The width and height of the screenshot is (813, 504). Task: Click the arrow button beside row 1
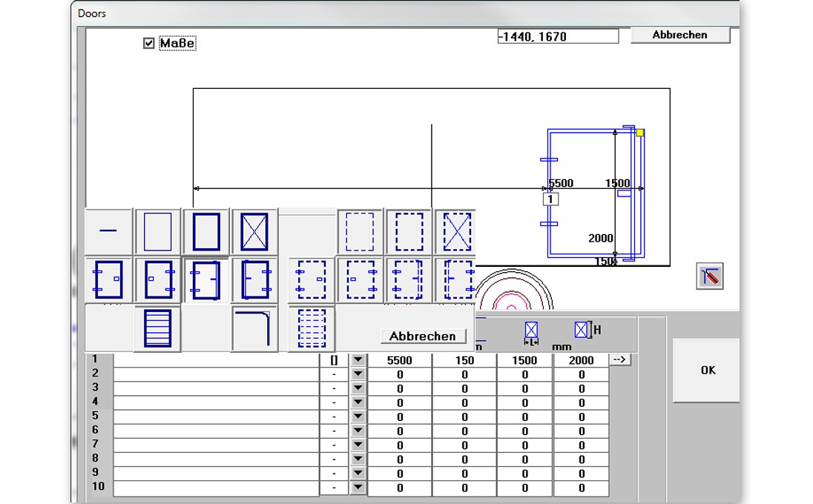pos(619,359)
